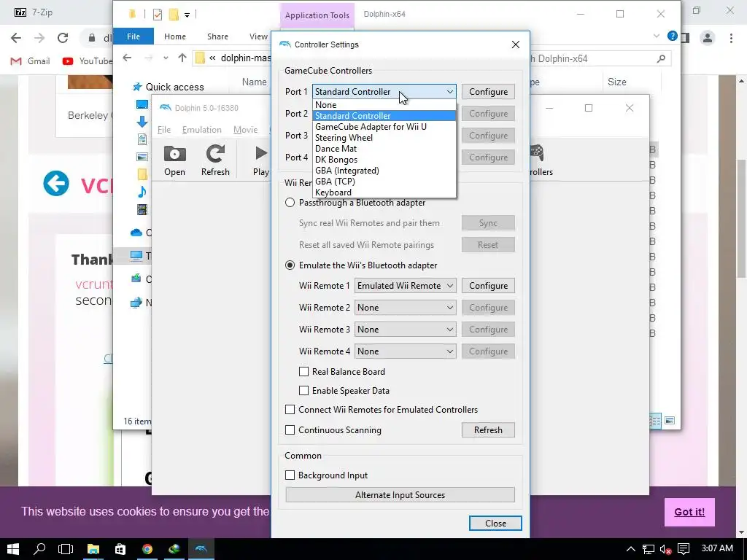
Task: Select Quick access in Explorer sidebar
Action: pos(169,87)
